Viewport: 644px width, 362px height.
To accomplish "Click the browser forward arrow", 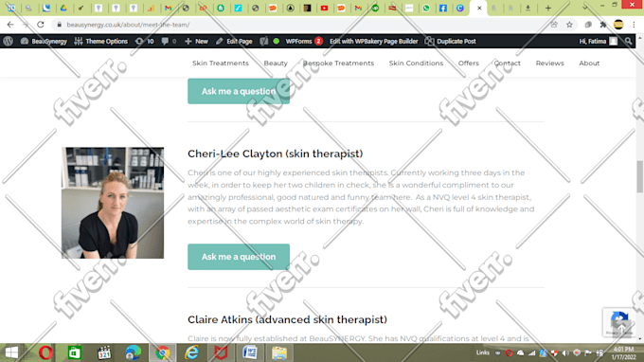I will click(x=26, y=25).
